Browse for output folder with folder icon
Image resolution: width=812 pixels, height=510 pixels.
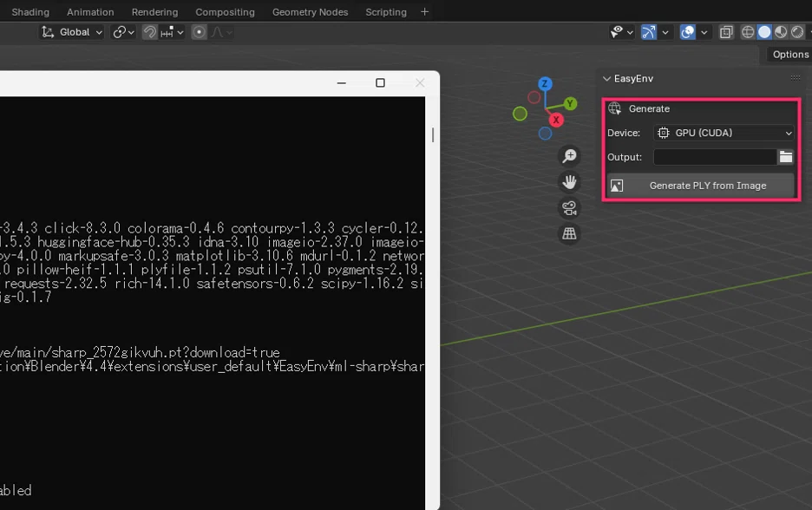[x=786, y=157]
